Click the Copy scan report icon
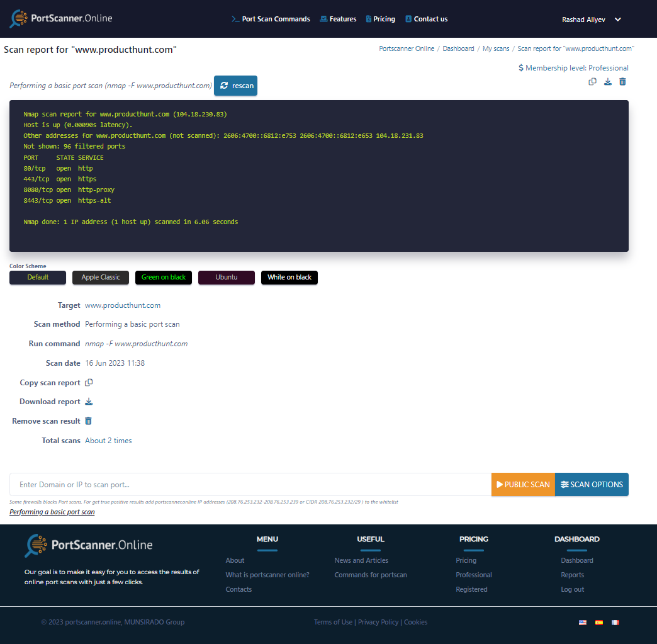657x644 pixels. click(x=89, y=382)
